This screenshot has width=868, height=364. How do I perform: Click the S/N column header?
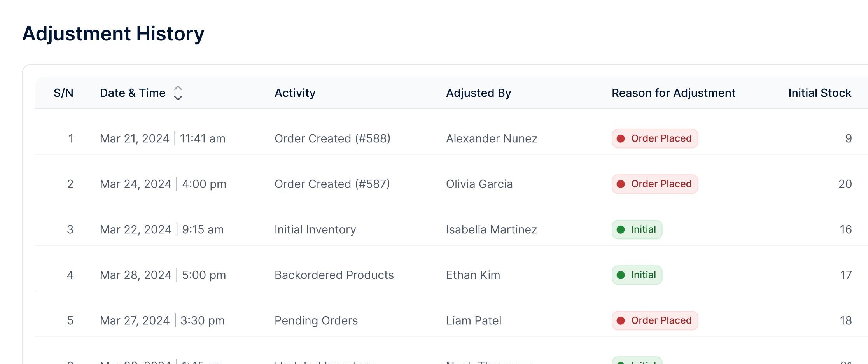pyautogui.click(x=63, y=93)
